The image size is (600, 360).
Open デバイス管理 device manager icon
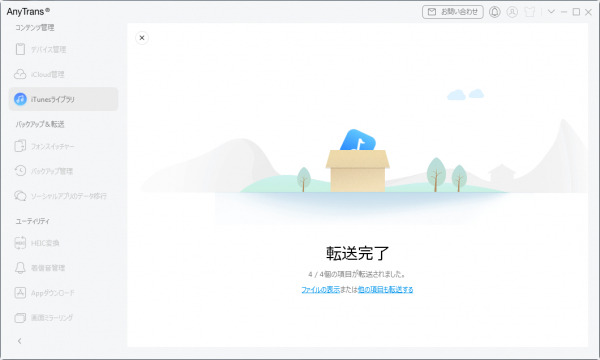point(20,49)
